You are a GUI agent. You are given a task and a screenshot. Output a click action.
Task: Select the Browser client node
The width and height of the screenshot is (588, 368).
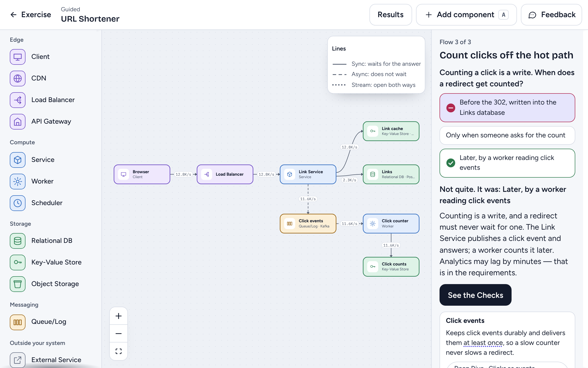tap(142, 174)
